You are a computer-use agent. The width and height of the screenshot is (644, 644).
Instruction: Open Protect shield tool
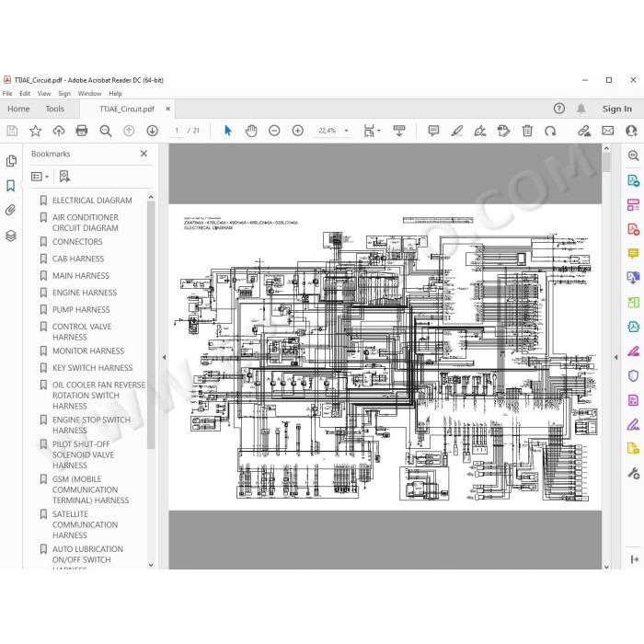[x=633, y=375]
